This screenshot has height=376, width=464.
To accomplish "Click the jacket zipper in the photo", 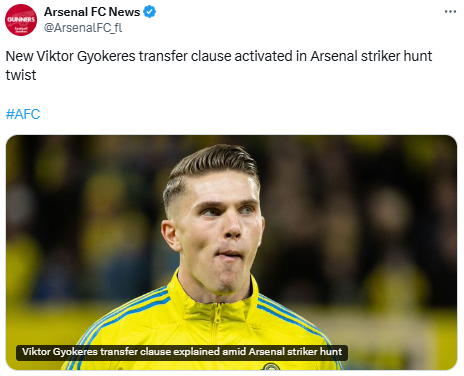I will click(x=217, y=333).
